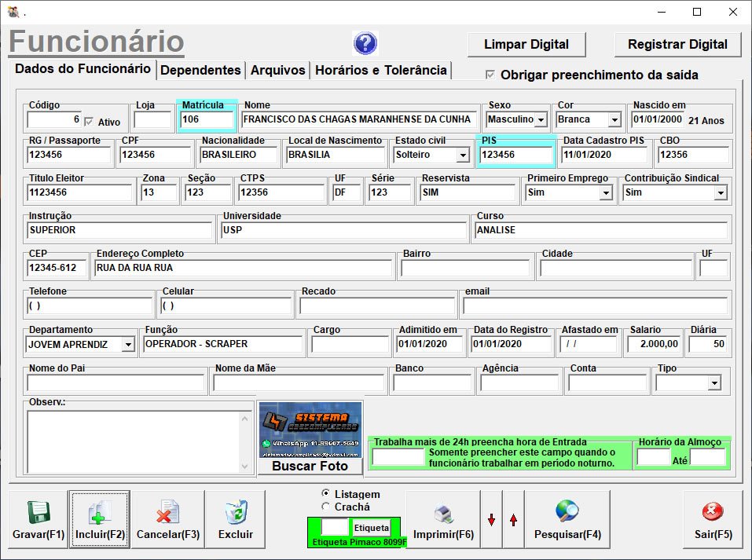This screenshot has height=560, width=752.
Task: Click the Curso field
Action: (x=601, y=230)
